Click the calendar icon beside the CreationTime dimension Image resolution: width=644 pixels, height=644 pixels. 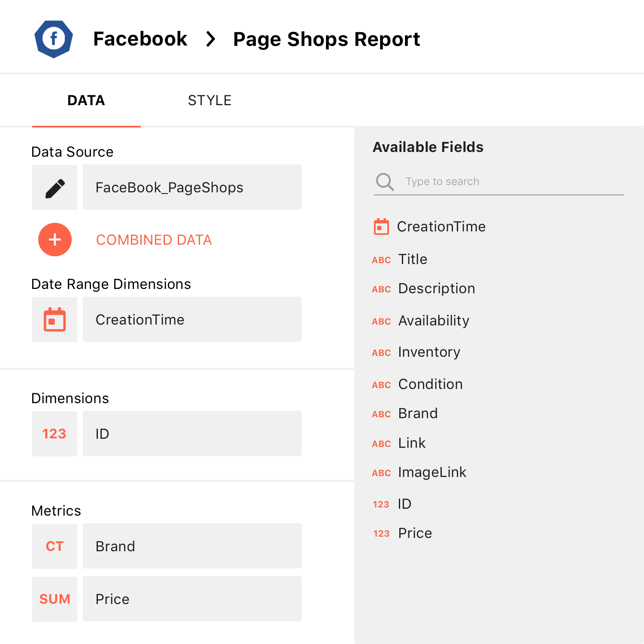point(55,320)
